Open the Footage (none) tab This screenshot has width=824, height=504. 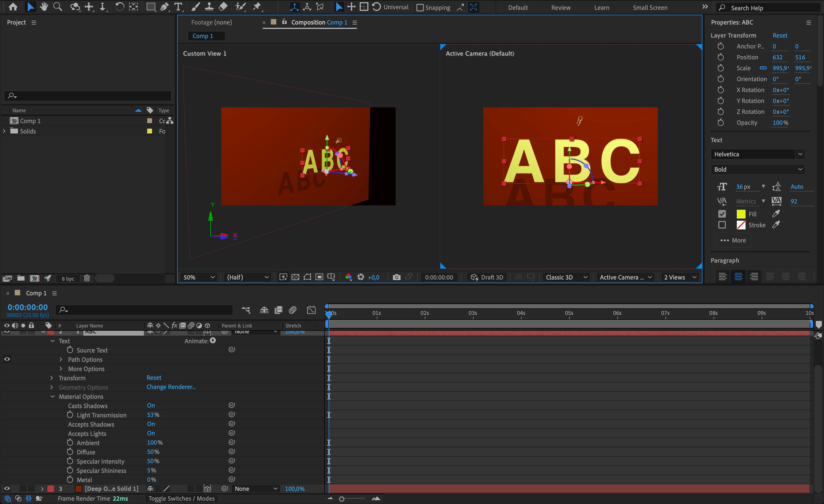pyautogui.click(x=211, y=22)
